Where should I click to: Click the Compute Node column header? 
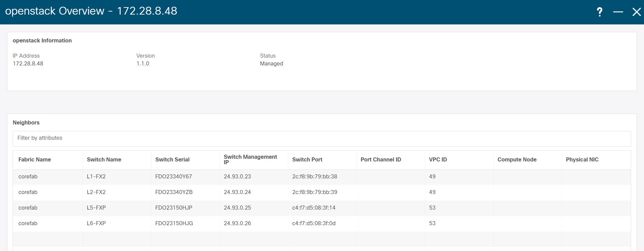pyautogui.click(x=517, y=160)
